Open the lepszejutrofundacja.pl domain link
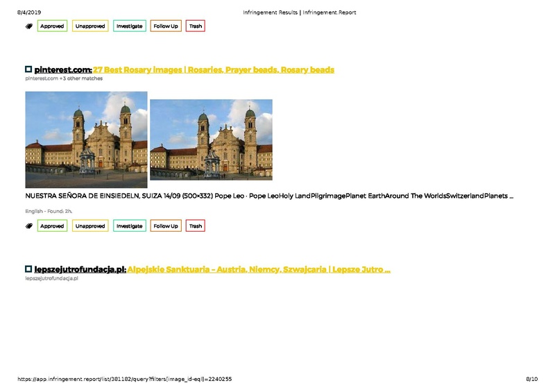The image size is (555, 392). [x=80, y=269]
